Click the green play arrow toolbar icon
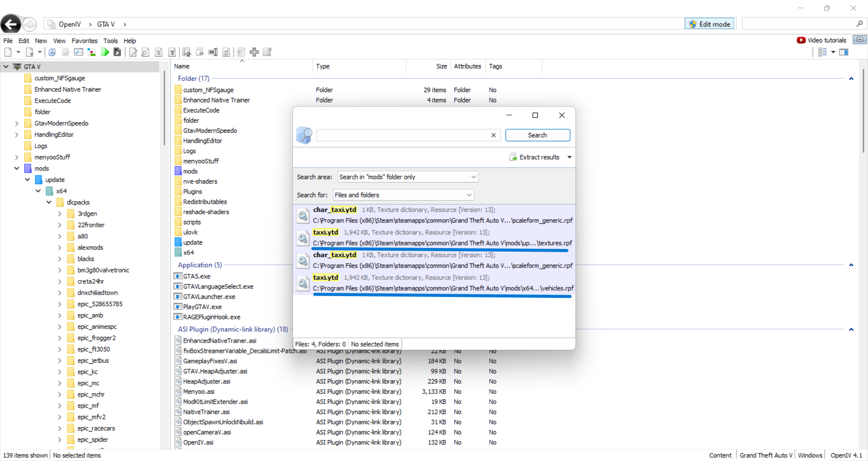 (x=105, y=52)
